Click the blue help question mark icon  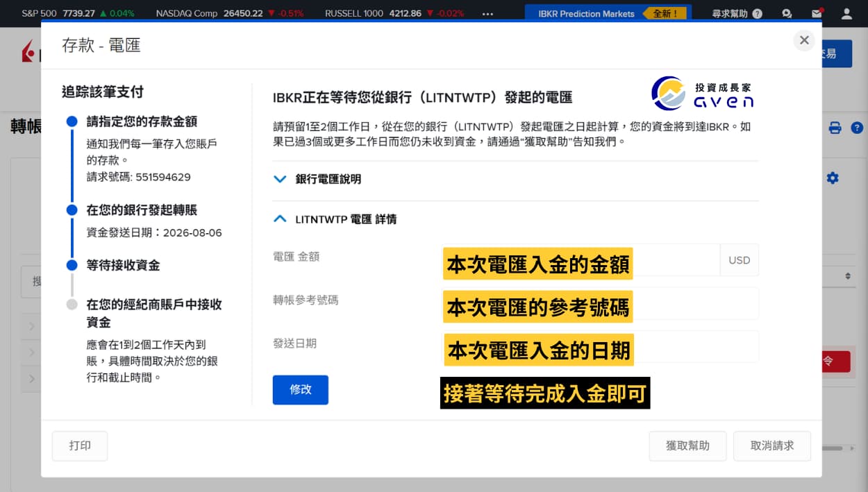(x=857, y=128)
